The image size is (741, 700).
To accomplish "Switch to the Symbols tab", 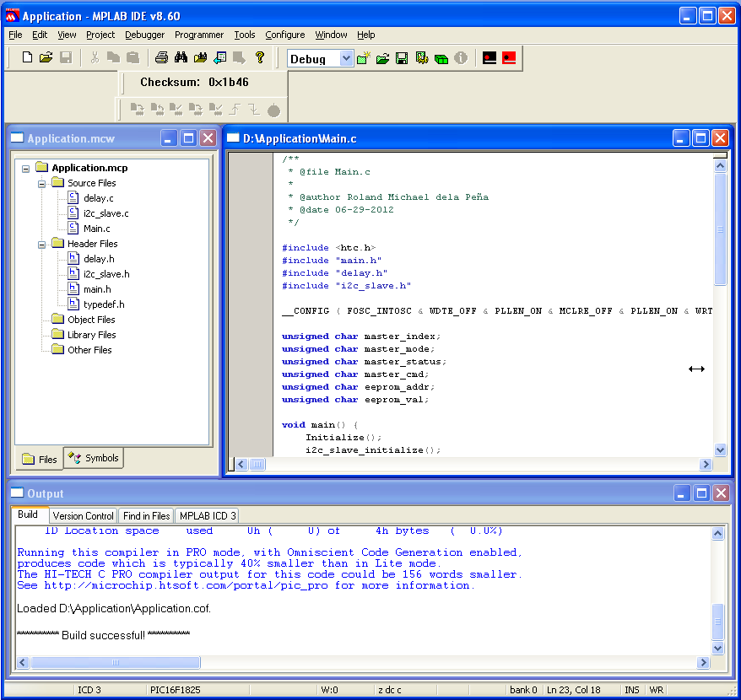I will [93, 458].
